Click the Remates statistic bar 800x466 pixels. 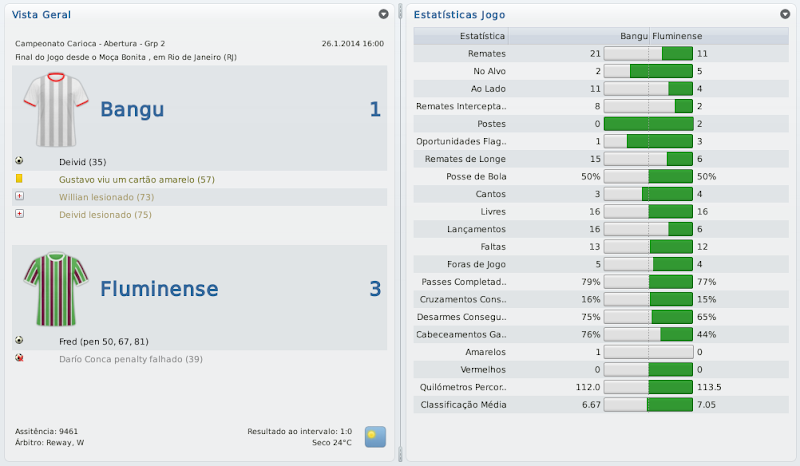pyautogui.click(x=648, y=53)
